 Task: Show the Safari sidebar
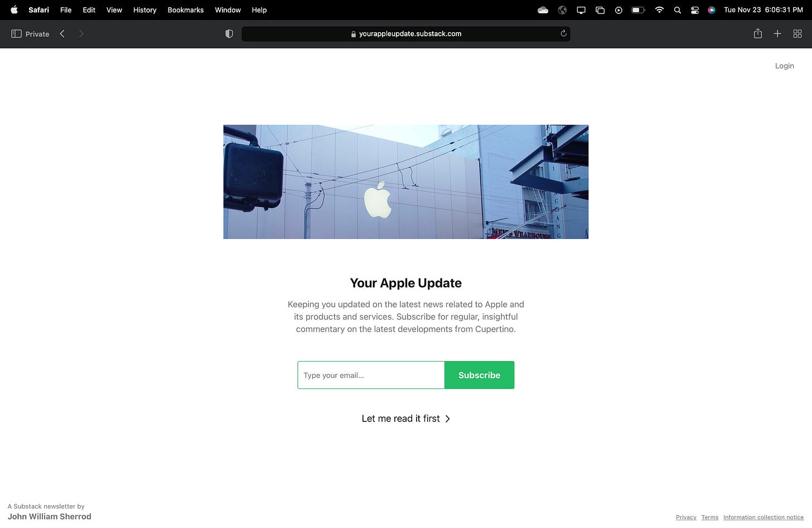point(16,34)
